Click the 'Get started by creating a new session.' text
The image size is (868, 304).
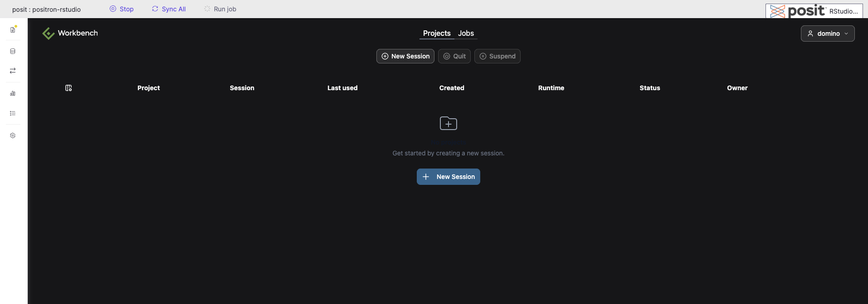[x=449, y=153]
